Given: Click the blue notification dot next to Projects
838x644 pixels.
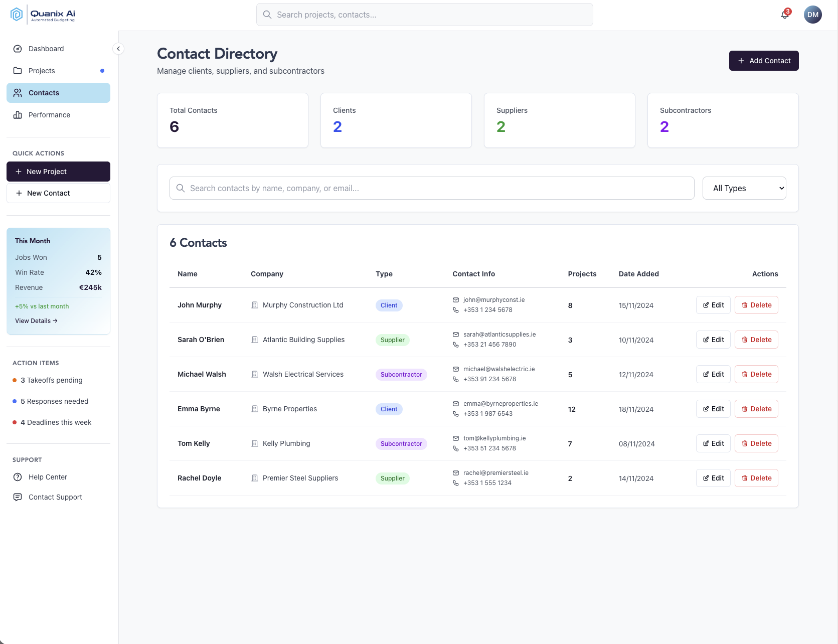Looking at the screenshot, I should 102,71.
